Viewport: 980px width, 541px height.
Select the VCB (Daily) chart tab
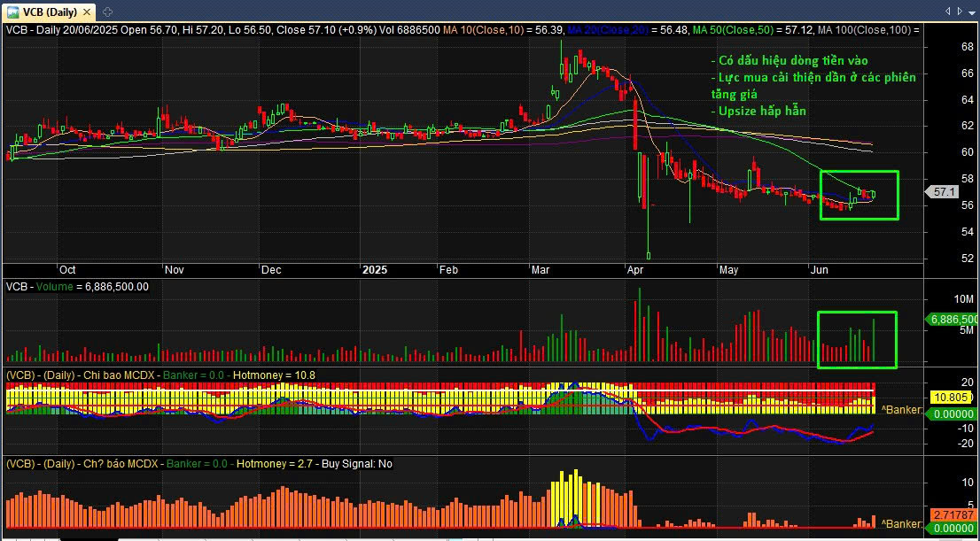[x=49, y=12]
